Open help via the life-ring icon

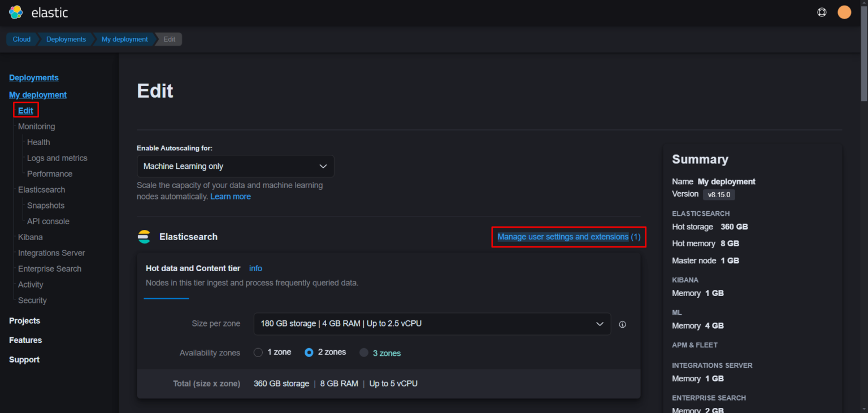(x=822, y=12)
